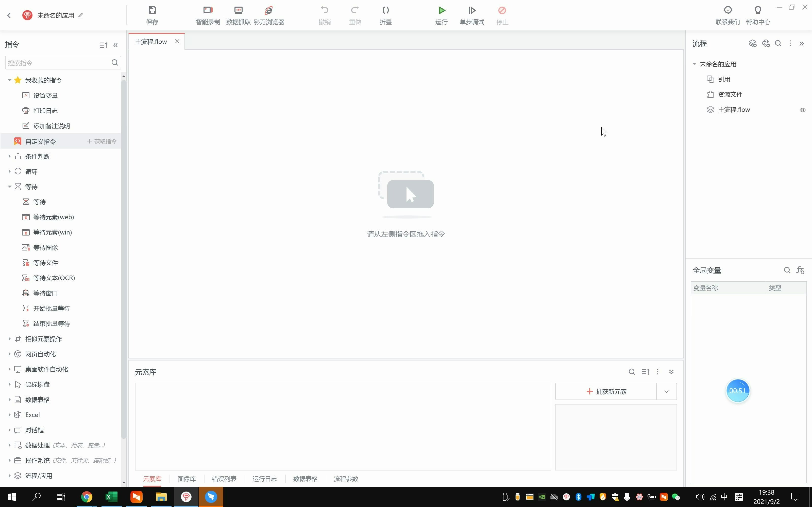812x507 pixels.
Task: Open dropdown next to 捕获新元素
Action: tap(666, 391)
